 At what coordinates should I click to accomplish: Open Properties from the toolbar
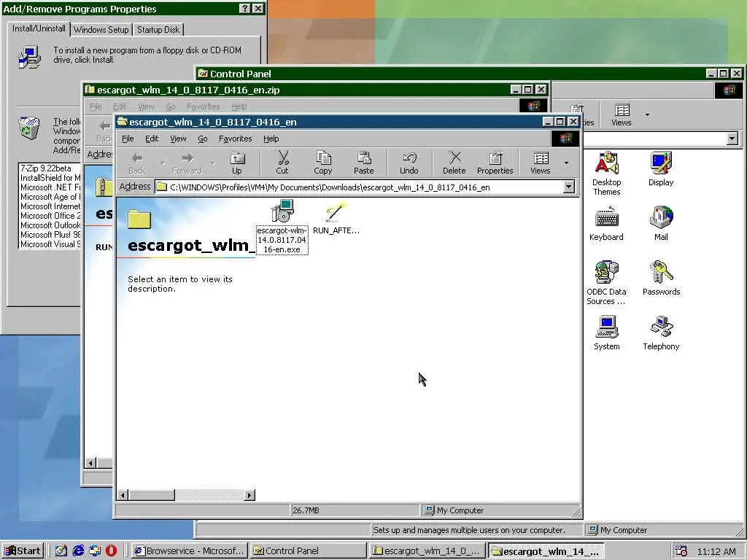(495, 163)
